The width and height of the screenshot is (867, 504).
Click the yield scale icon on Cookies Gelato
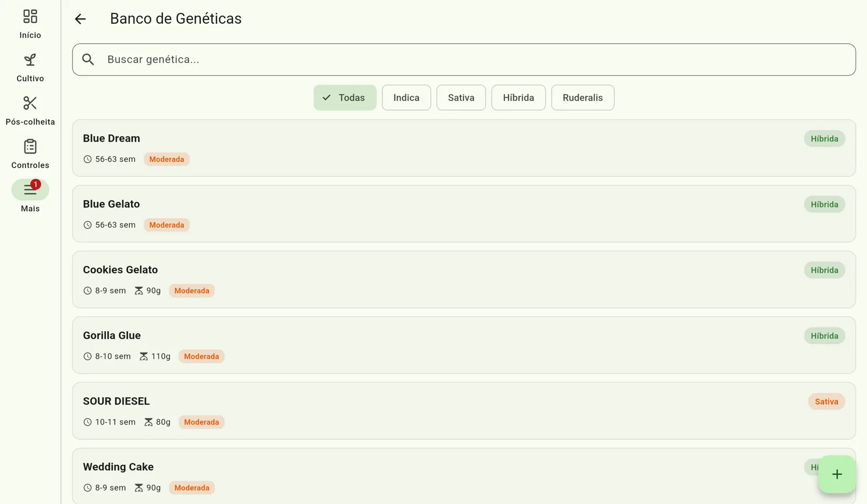[x=139, y=291]
